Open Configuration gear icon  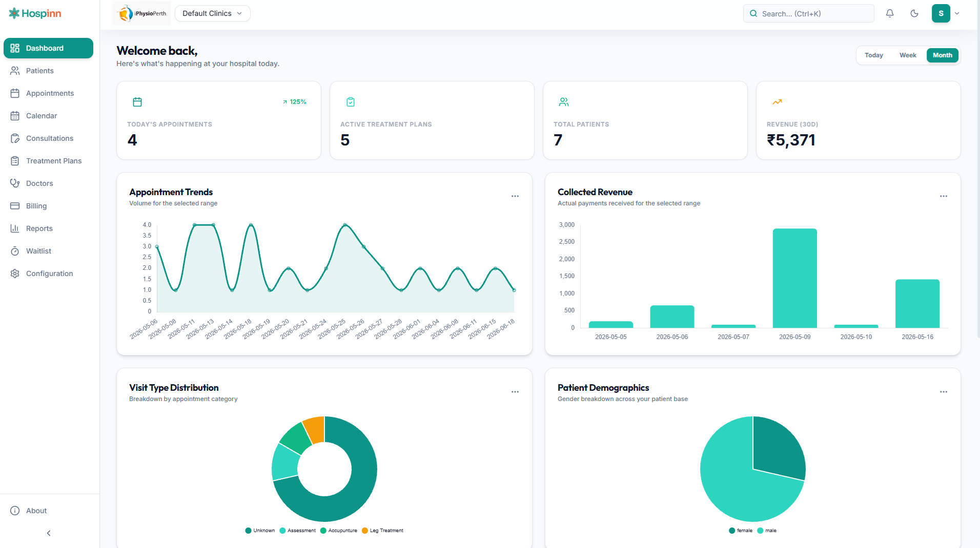[x=15, y=273]
